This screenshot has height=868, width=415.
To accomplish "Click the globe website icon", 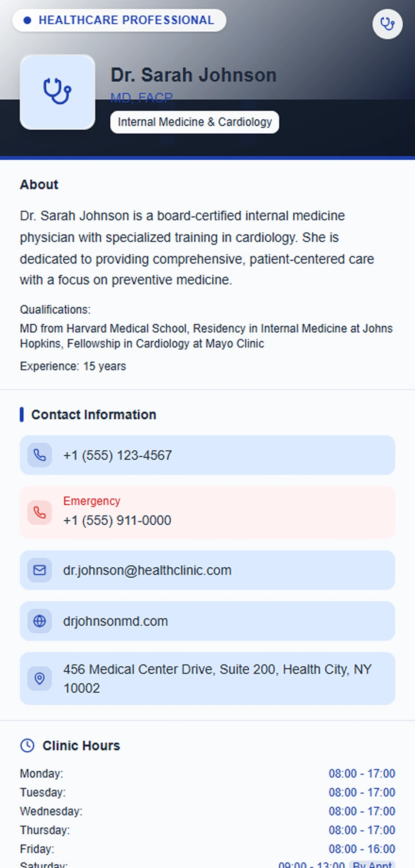I will click(40, 621).
